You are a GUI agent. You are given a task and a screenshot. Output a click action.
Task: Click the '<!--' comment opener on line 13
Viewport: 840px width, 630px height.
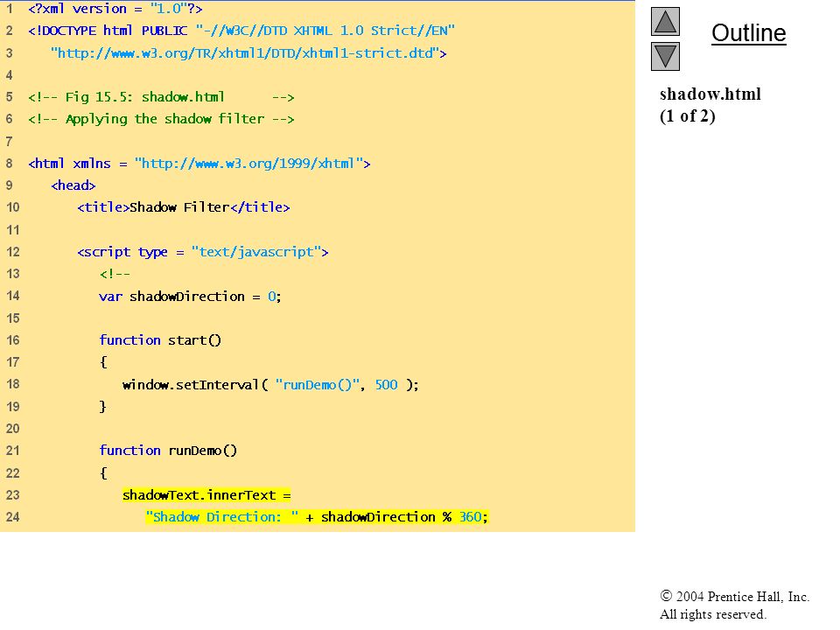pyautogui.click(x=115, y=274)
